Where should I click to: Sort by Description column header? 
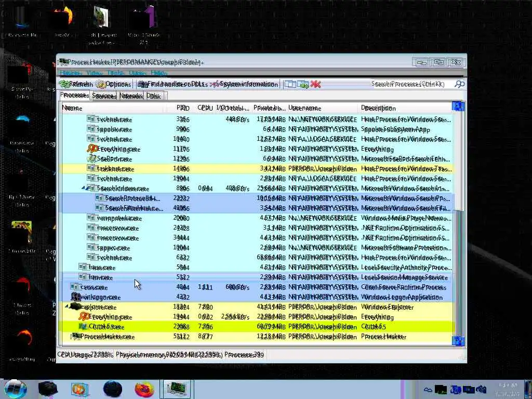405,108
